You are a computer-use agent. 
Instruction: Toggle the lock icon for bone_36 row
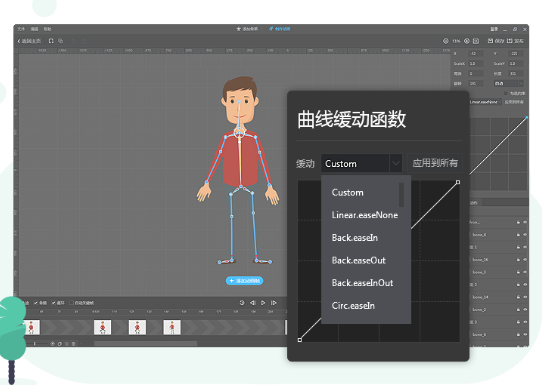pyautogui.click(x=518, y=260)
